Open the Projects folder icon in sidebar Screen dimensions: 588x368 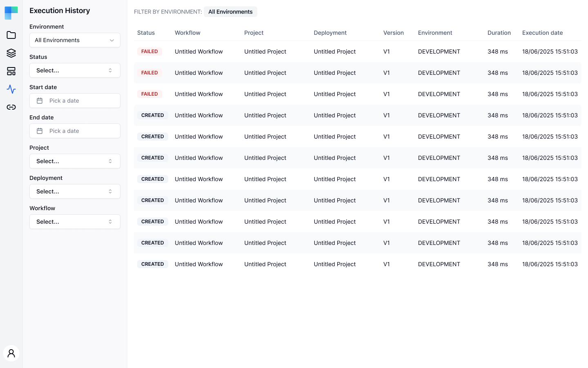coord(11,35)
